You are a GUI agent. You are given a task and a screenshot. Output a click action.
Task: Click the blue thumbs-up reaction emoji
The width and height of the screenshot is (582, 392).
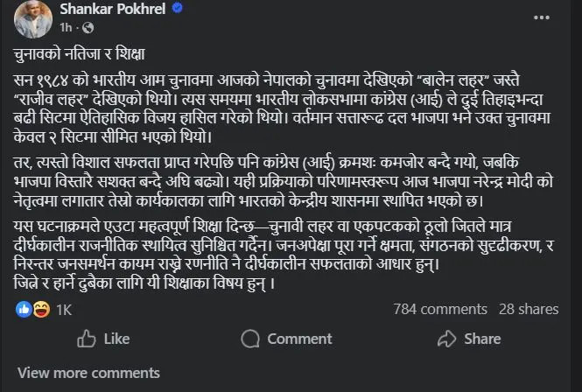pos(24,309)
